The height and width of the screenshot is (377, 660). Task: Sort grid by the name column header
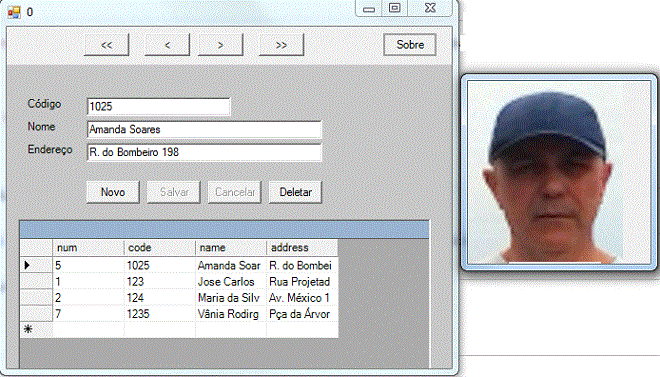coord(231,248)
